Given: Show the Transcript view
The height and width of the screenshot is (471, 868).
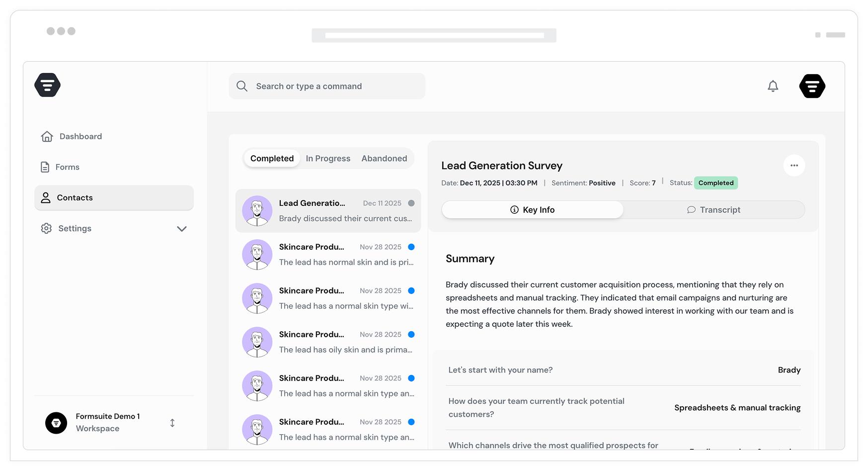Looking at the screenshot, I should coord(713,210).
